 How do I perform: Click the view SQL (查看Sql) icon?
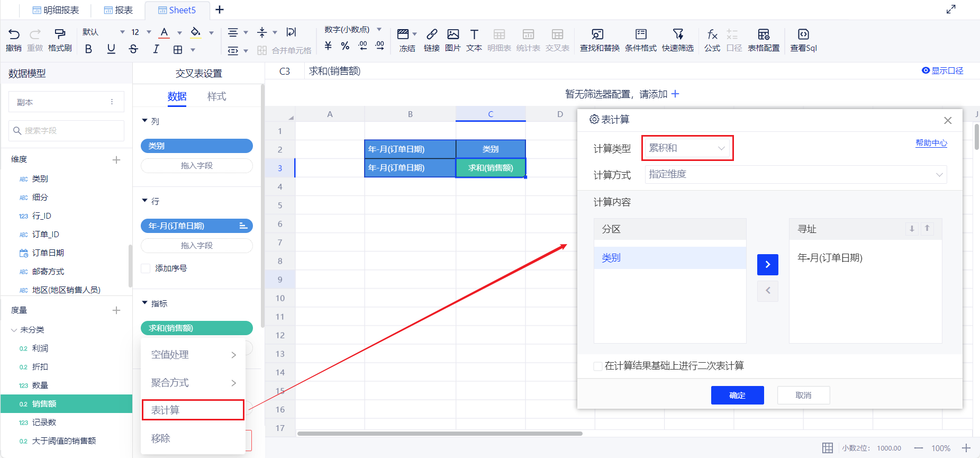[803, 35]
